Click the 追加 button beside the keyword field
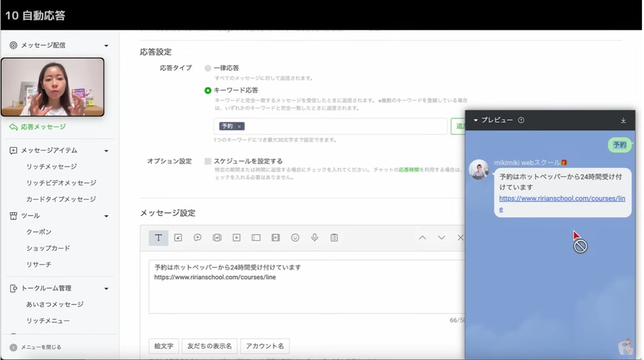This screenshot has height=360, width=644. pos(458,126)
